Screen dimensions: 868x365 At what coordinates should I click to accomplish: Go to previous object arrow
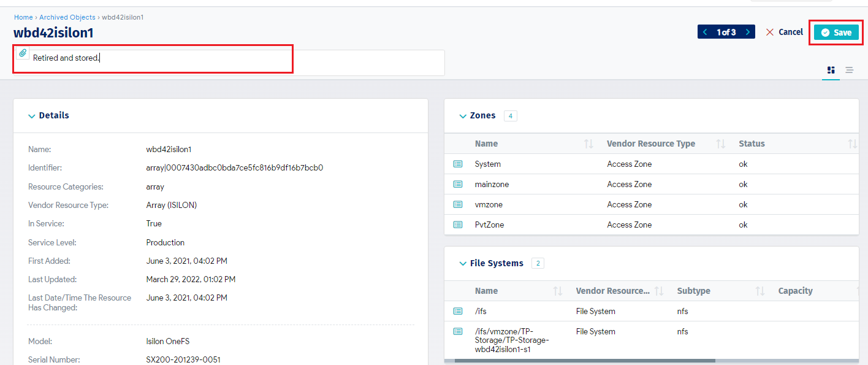pyautogui.click(x=705, y=32)
